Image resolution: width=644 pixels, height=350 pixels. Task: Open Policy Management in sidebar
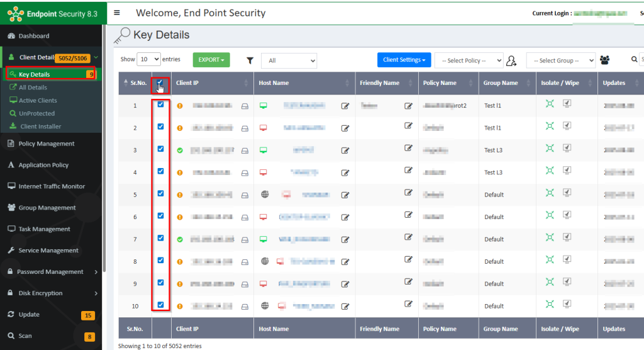pos(47,144)
